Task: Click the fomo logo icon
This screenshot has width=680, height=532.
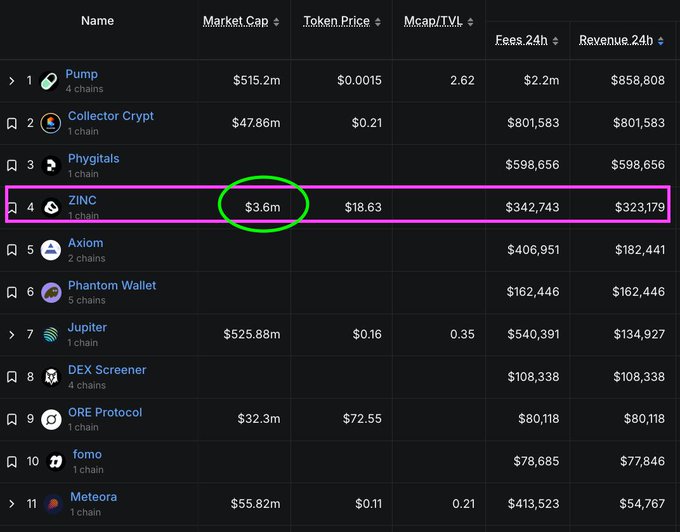Action: pos(56,461)
